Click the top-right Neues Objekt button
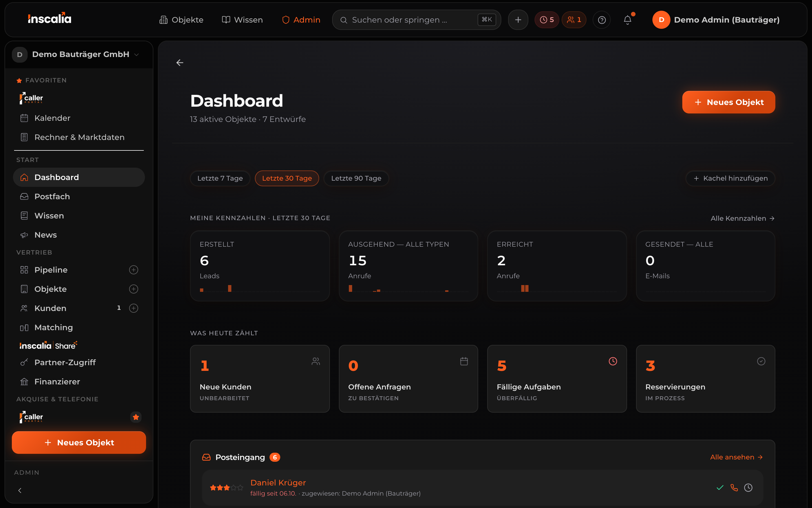The width and height of the screenshot is (812, 508). (x=729, y=102)
